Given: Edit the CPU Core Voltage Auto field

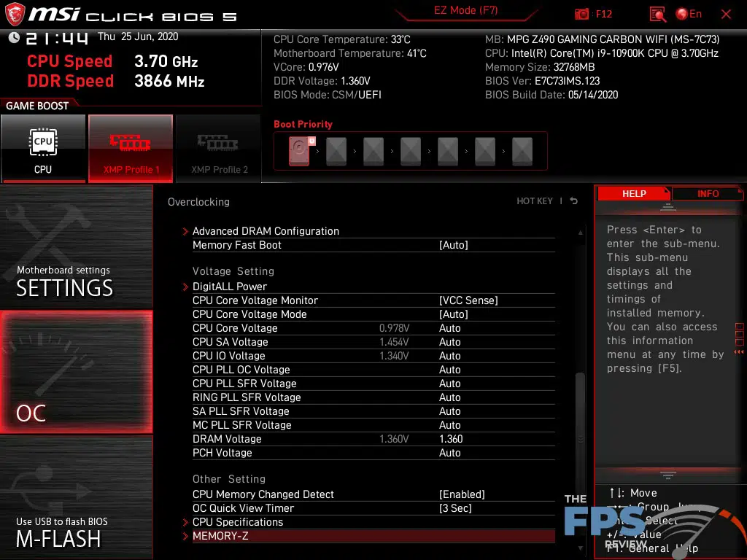Looking at the screenshot, I should [449, 328].
